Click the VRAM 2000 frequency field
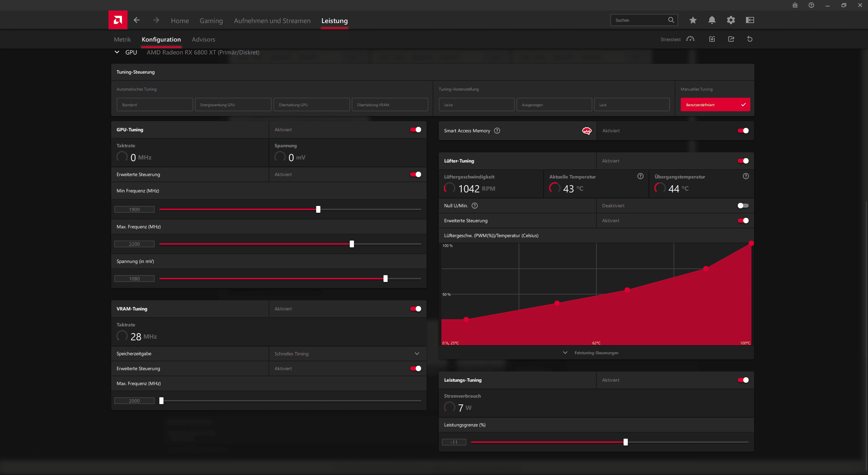The image size is (868, 475). coord(134,401)
